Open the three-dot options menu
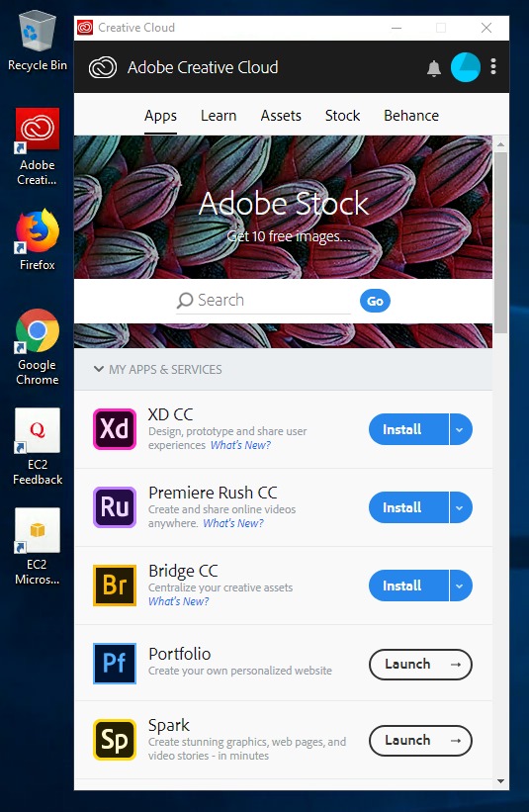 493,67
